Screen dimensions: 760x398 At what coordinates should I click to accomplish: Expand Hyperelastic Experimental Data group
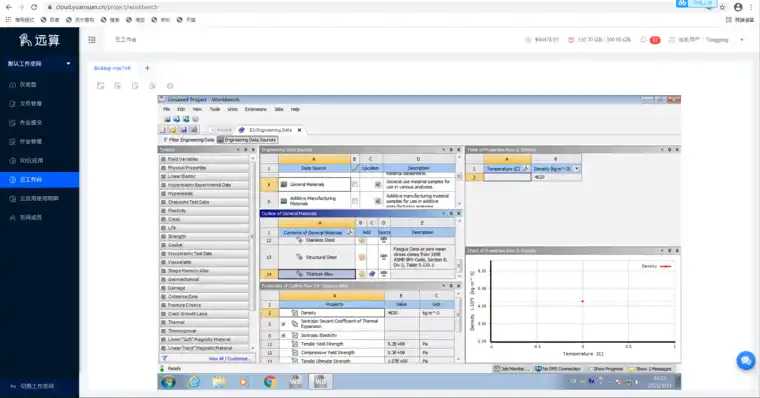click(163, 185)
